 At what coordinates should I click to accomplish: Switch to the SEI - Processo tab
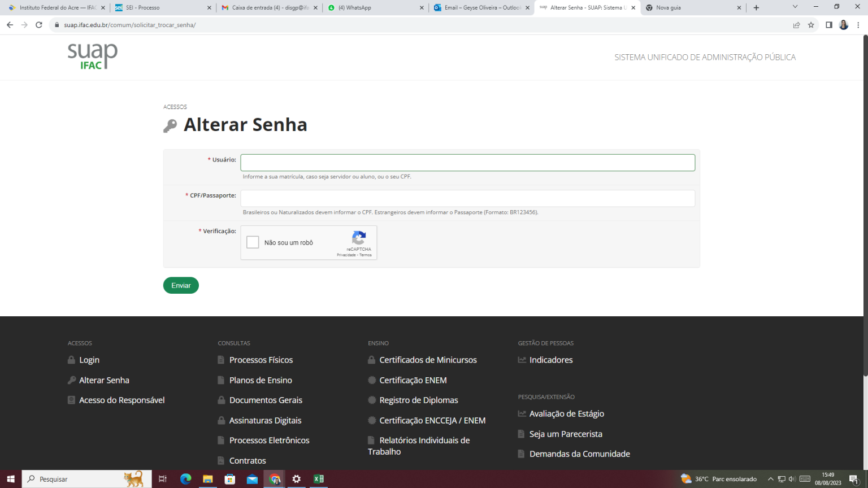point(161,8)
